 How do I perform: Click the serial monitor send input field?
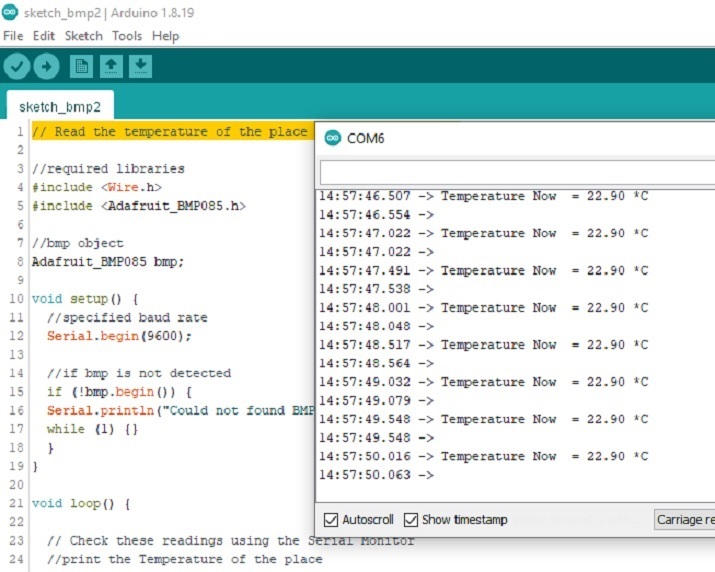click(x=517, y=172)
